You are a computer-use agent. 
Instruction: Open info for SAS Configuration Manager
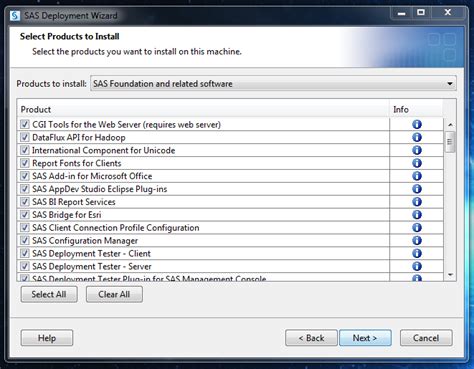(417, 240)
